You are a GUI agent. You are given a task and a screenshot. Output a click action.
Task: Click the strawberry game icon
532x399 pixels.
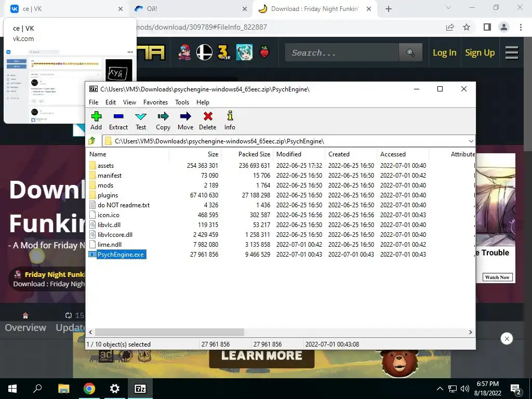click(x=264, y=52)
